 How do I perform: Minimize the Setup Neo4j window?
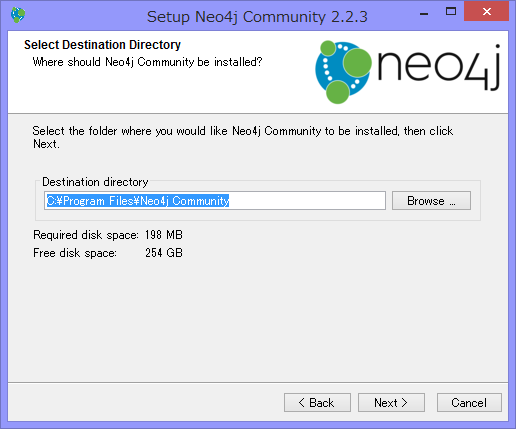point(424,14)
